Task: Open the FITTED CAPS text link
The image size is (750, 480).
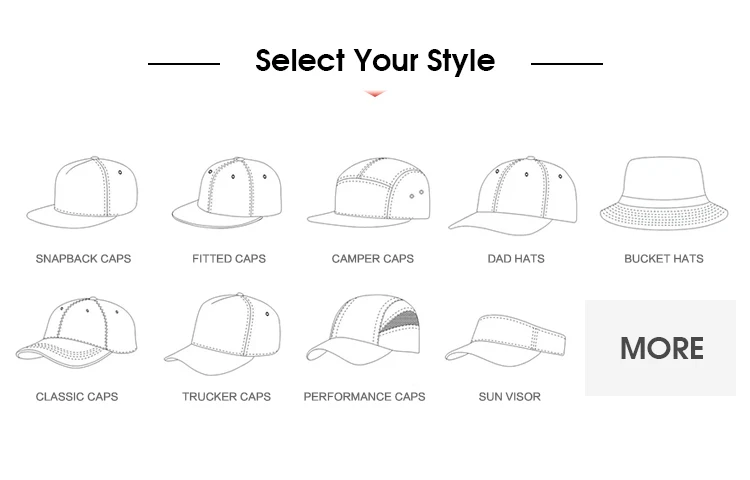Action: [x=229, y=259]
